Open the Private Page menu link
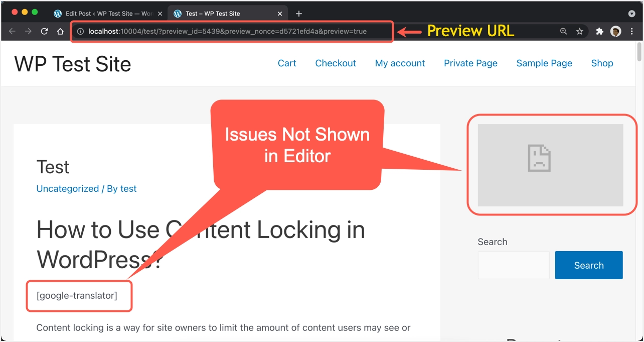The width and height of the screenshot is (644, 342). (470, 63)
